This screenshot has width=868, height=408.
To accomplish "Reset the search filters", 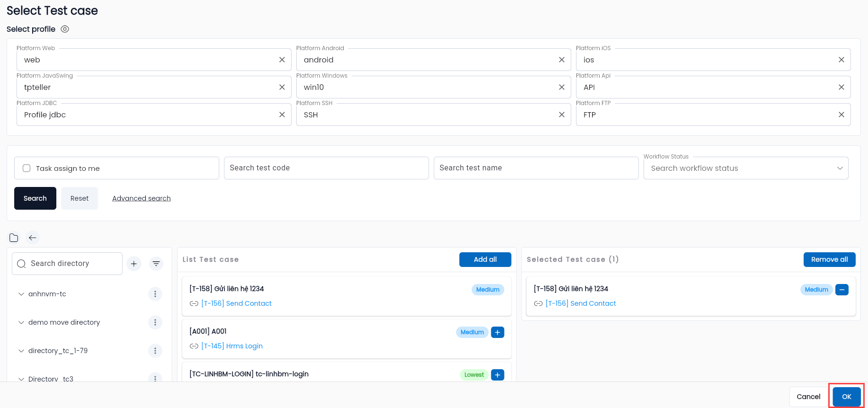I will [80, 198].
